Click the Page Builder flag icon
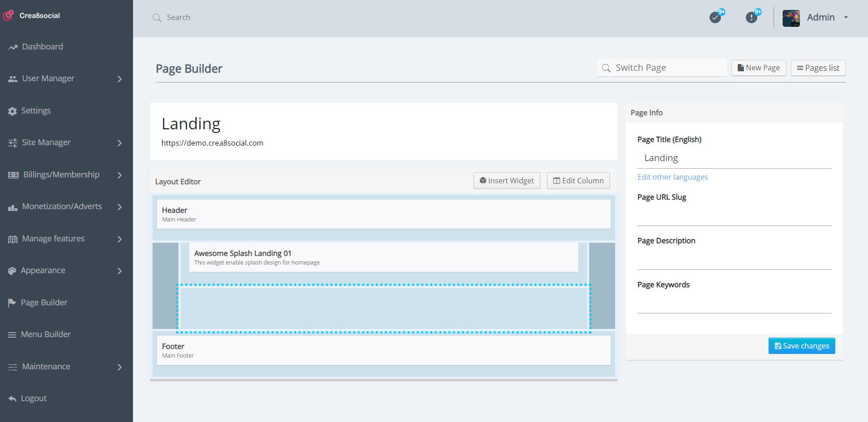 click(12, 303)
